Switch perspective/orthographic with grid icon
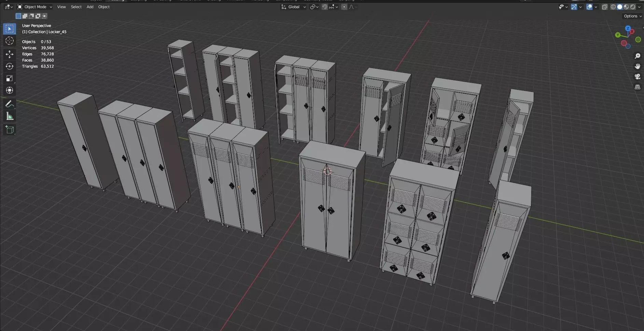The width and height of the screenshot is (644, 331). (x=637, y=87)
